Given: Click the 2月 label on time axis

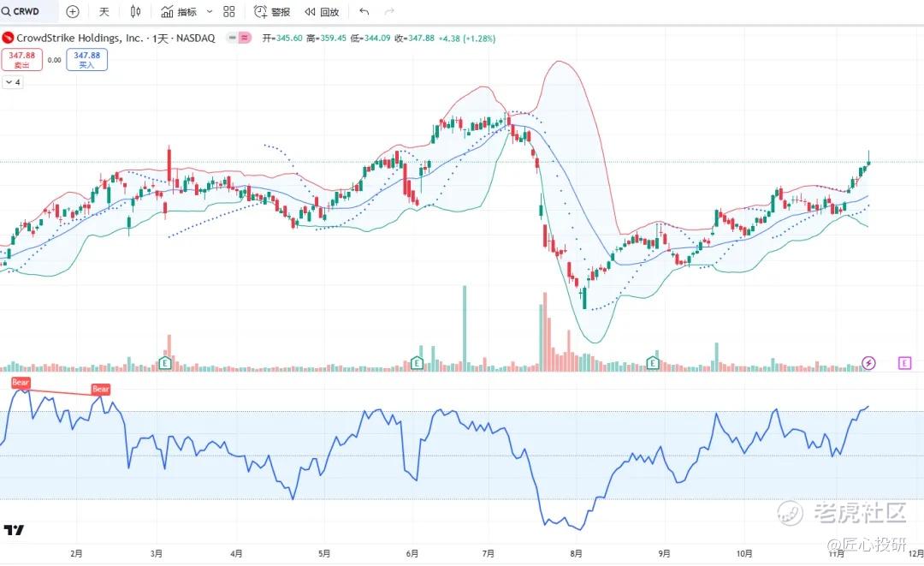Looking at the screenshot, I should coord(76,553).
